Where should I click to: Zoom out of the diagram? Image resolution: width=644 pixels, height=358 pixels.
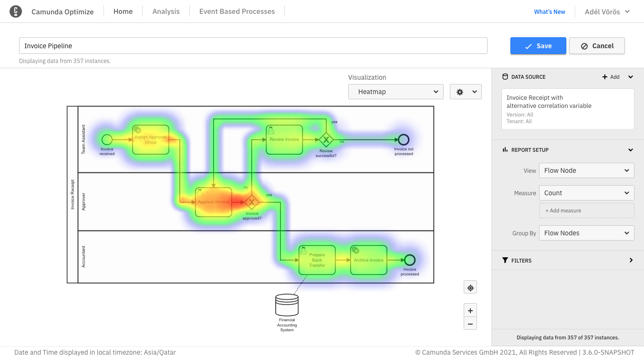coord(470,324)
